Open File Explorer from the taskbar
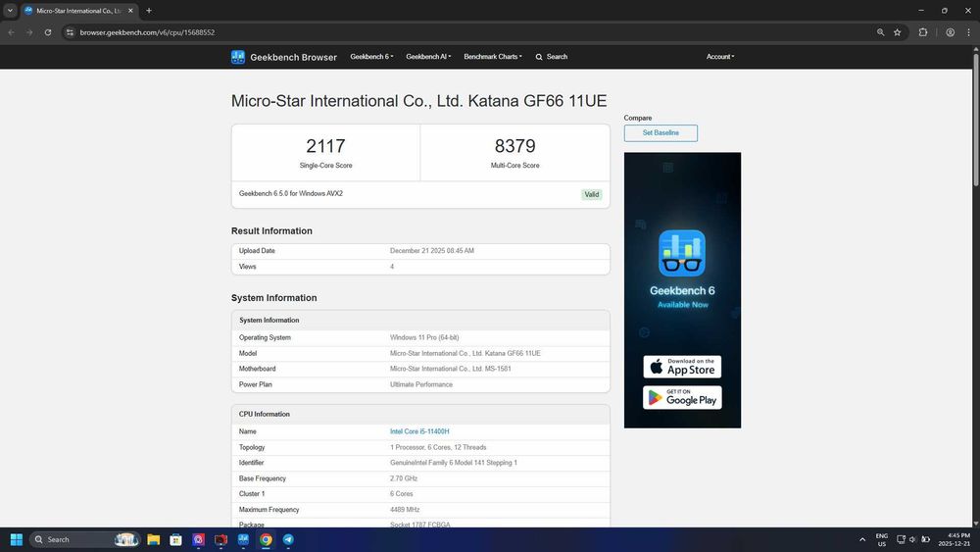This screenshot has width=980, height=552. point(153,539)
